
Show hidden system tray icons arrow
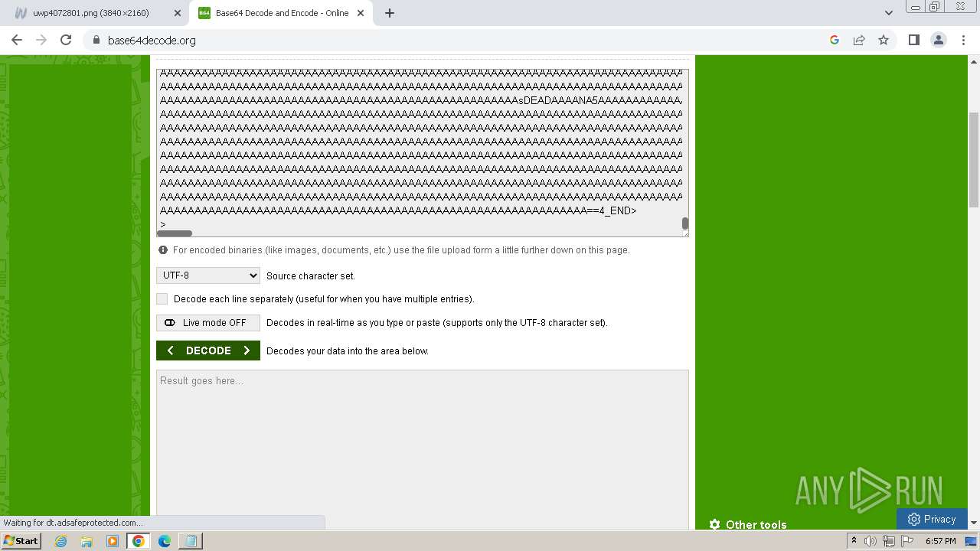[x=854, y=541]
